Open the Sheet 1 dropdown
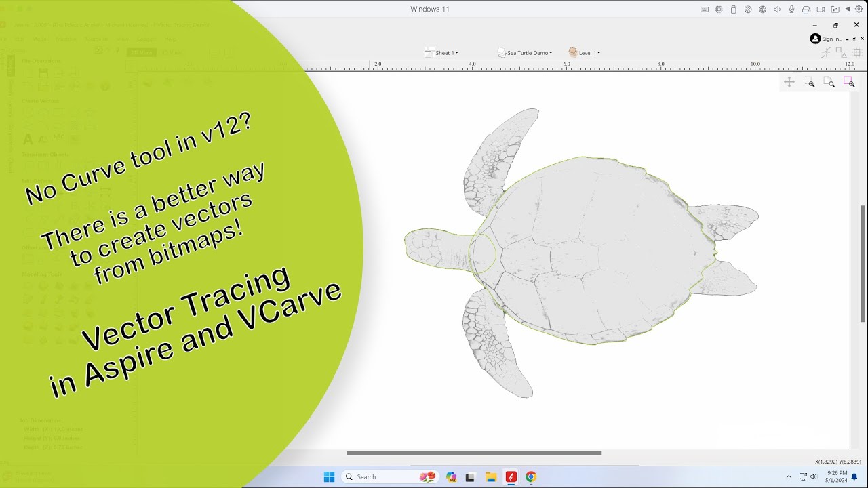 coord(441,53)
